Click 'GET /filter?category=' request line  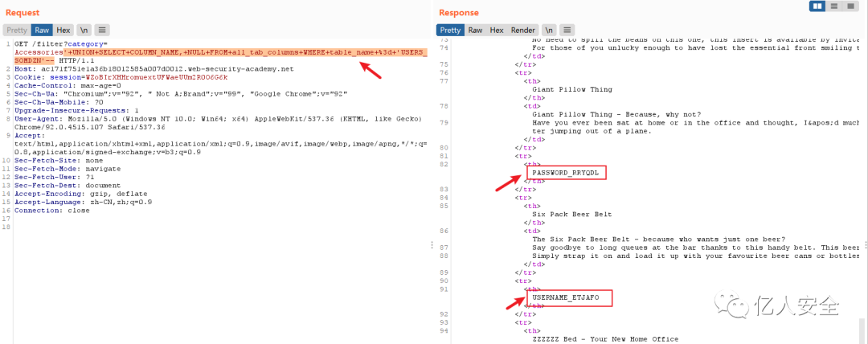61,43
